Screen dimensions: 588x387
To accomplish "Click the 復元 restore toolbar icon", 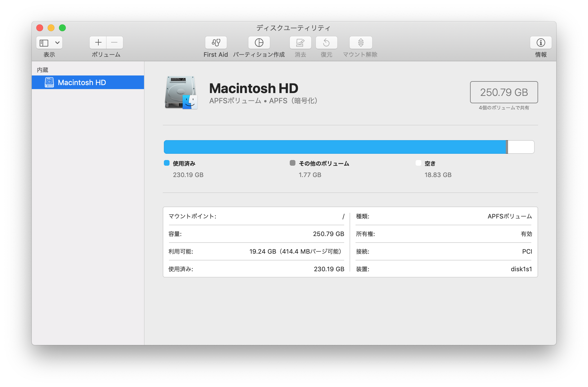I will pos(326,43).
